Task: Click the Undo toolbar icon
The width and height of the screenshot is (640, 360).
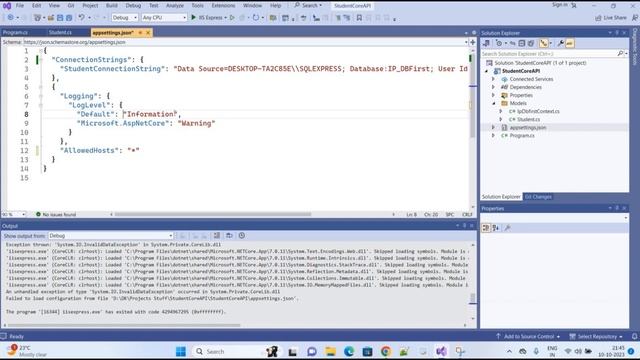Action: point(81,18)
